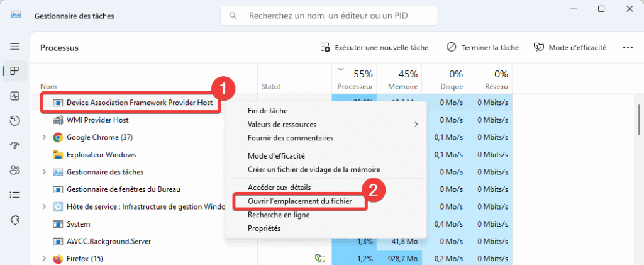Image resolution: width=644 pixels, height=265 pixels.
Task: Click the 0,4 Mo/s disk value
Action: (x=448, y=224)
